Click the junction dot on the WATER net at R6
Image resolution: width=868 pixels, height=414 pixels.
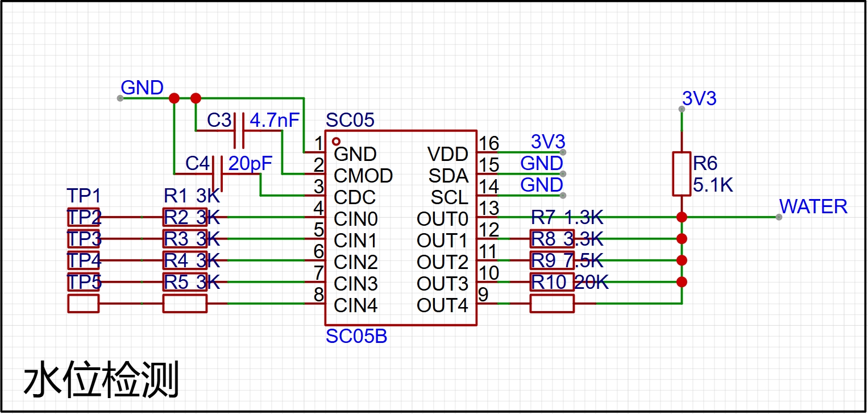tap(682, 217)
